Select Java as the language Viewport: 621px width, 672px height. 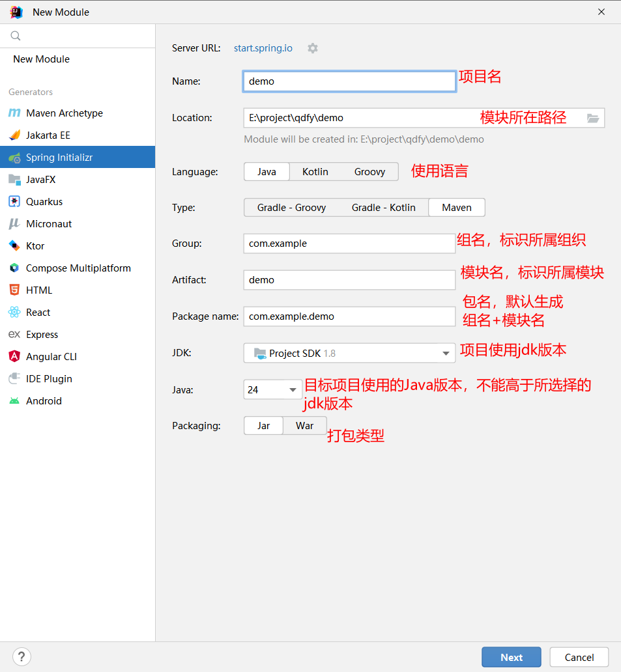click(x=267, y=172)
